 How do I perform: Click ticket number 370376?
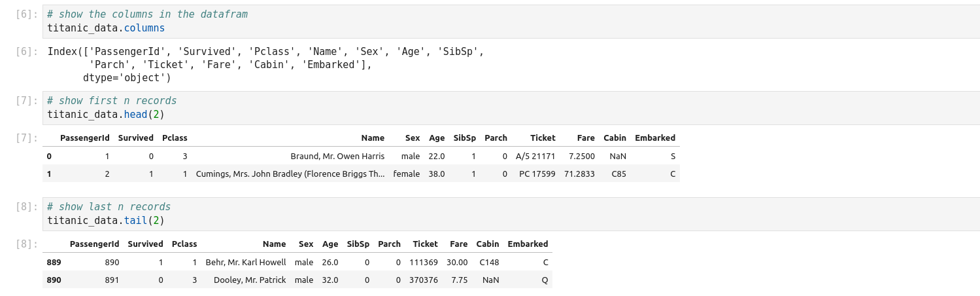point(424,280)
